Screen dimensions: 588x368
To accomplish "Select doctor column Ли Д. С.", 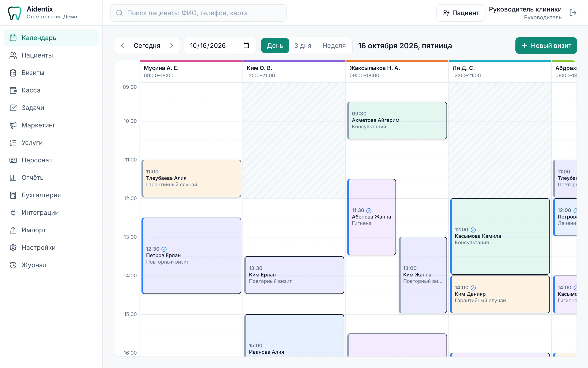I will [x=500, y=72].
